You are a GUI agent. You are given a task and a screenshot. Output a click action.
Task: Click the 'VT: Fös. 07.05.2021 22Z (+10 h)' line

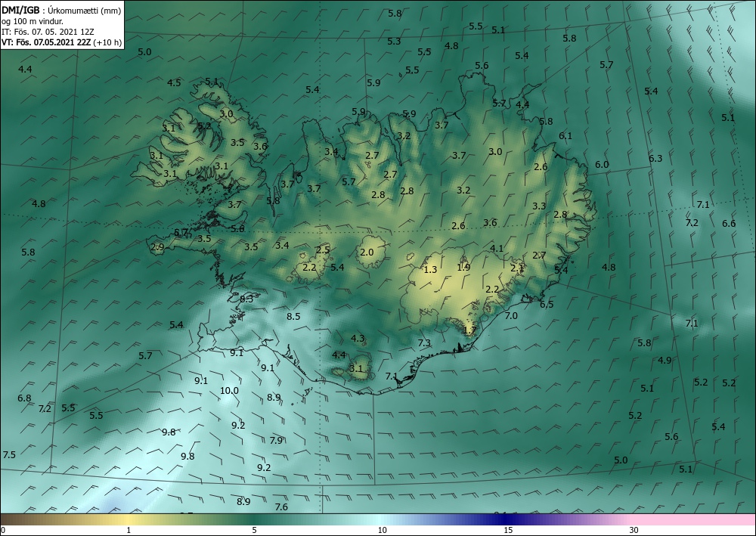click(61, 42)
